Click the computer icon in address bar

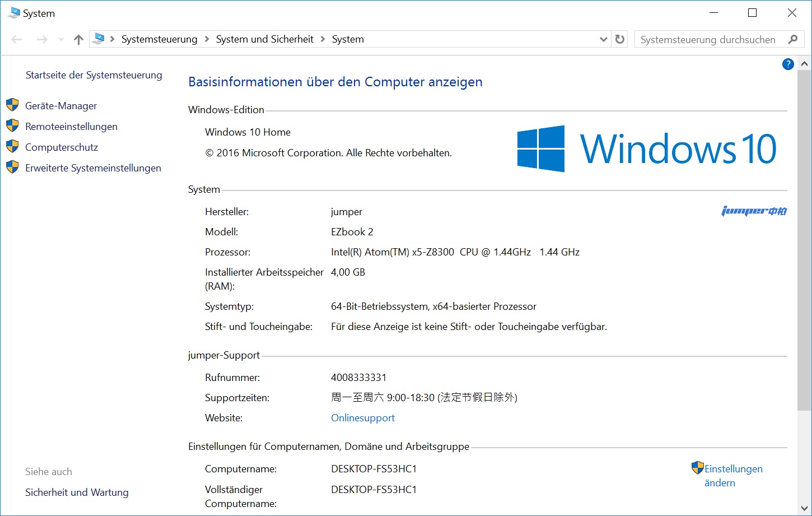click(x=99, y=39)
